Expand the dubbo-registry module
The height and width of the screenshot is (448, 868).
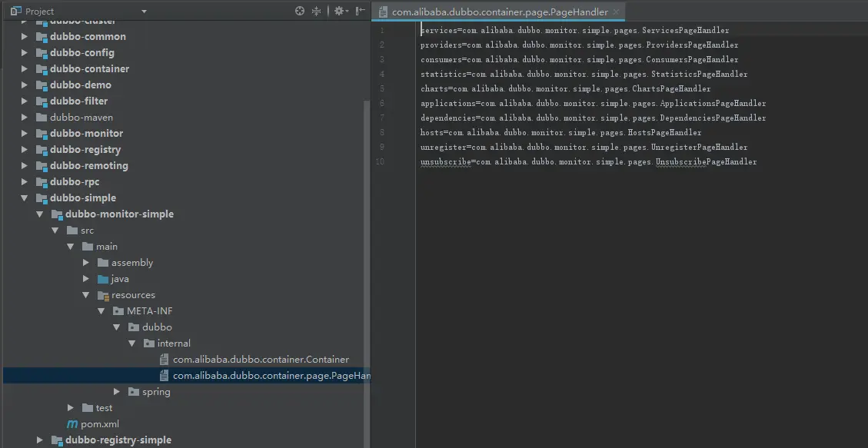pos(25,149)
